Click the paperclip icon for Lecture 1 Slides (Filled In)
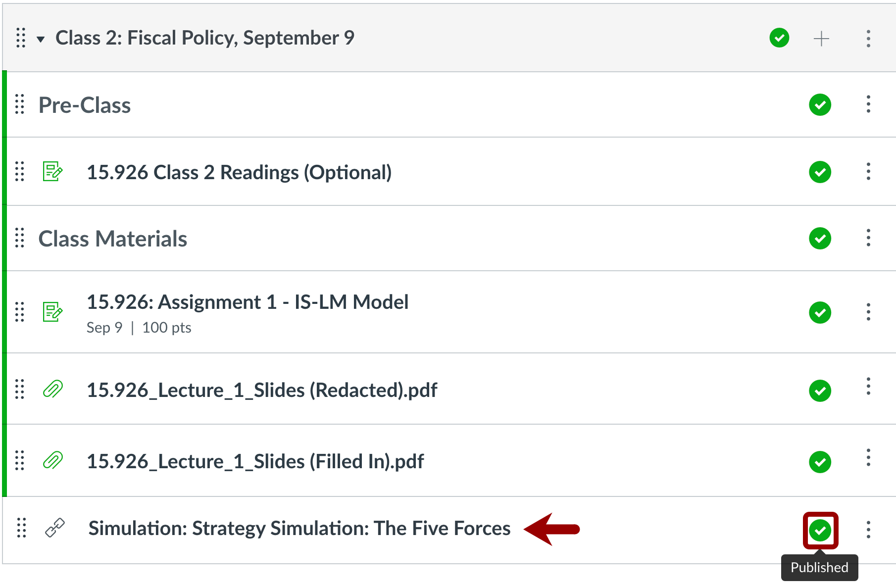The image size is (896, 588). point(52,461)
